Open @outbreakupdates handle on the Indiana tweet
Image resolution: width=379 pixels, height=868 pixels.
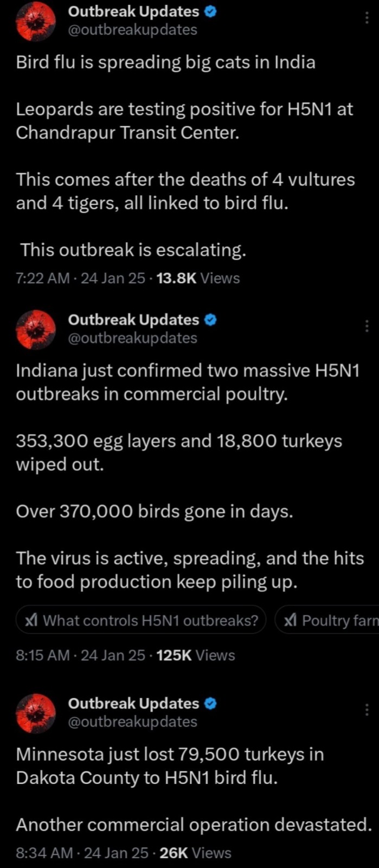click(132, 338)
